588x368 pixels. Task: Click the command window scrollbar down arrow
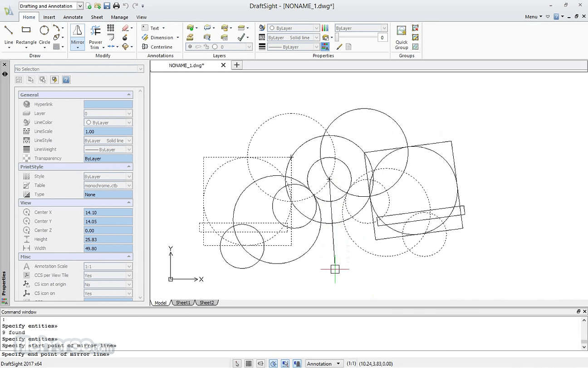584,347
